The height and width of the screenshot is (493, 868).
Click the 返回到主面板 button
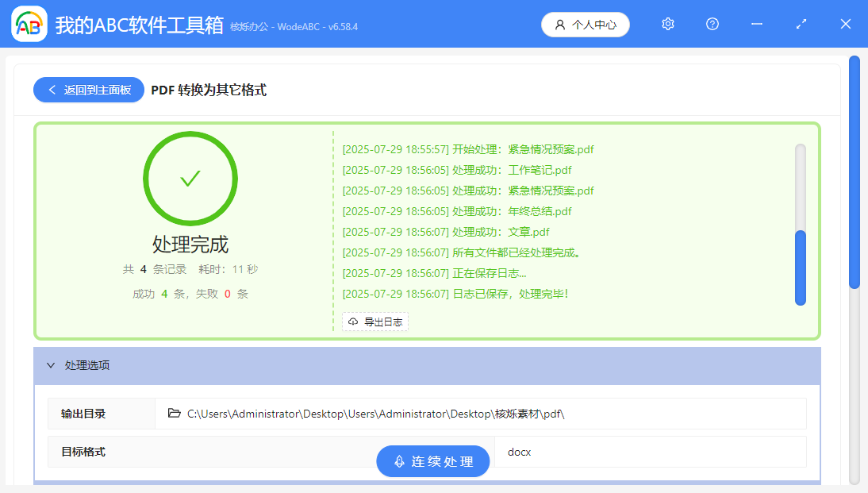tap(88, 90)
